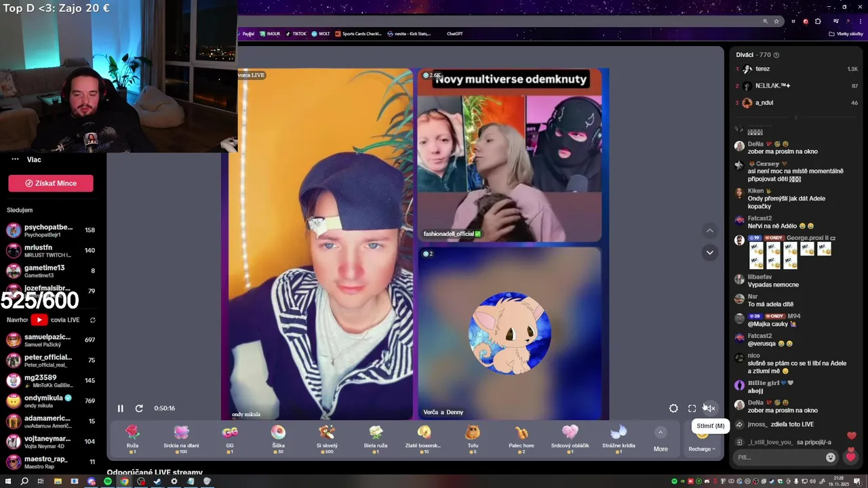The height and width of the screenshot is (488, 868).
Task: Open the psychopatbe... followed channel
Action: [x=51, y=230]
